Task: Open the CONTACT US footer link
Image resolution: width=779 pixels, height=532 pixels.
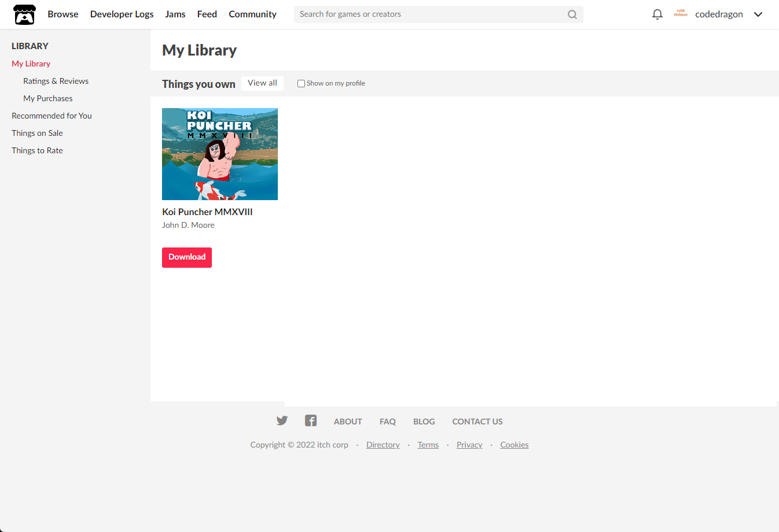Action: [x=477, y=422]
